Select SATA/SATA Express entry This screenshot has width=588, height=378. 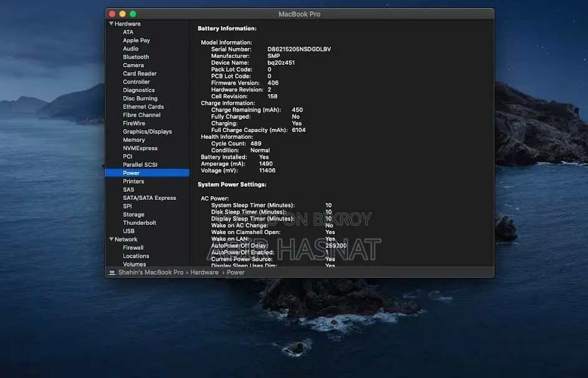click(x=149, y=198)
